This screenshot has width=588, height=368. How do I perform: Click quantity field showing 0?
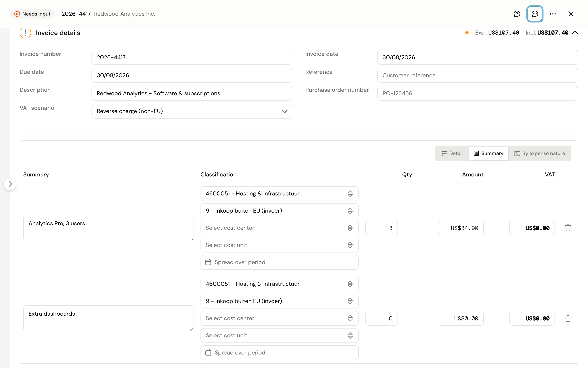(x=381, y=318)
